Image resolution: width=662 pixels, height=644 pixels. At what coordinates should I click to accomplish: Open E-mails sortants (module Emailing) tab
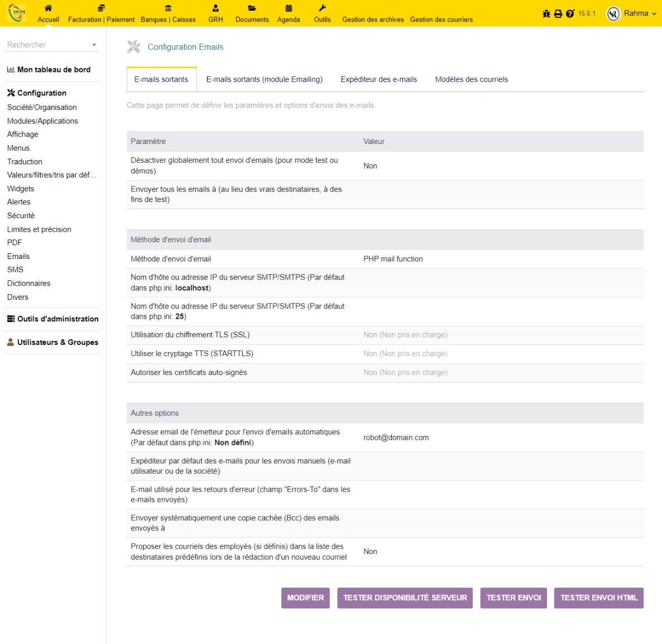pyautogui.click(x=264, y=79)
